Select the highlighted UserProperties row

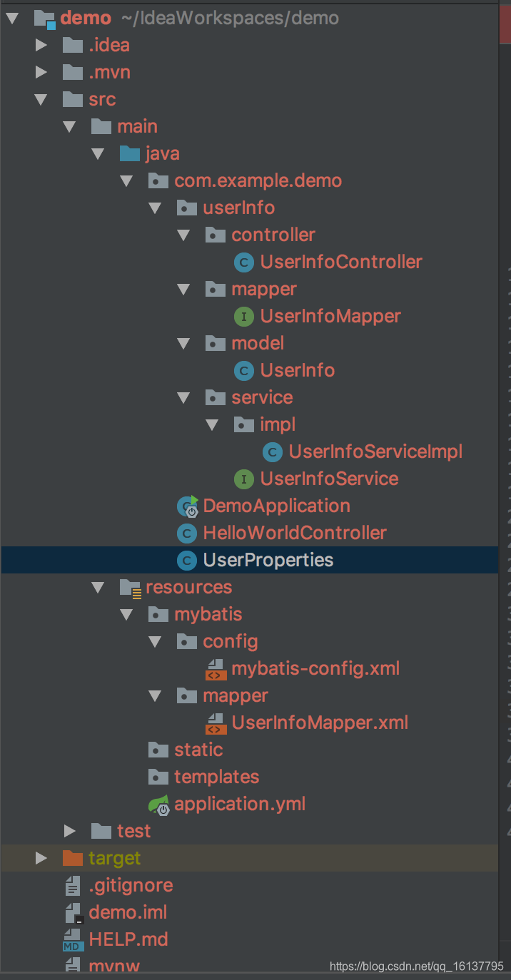point(250,560)
